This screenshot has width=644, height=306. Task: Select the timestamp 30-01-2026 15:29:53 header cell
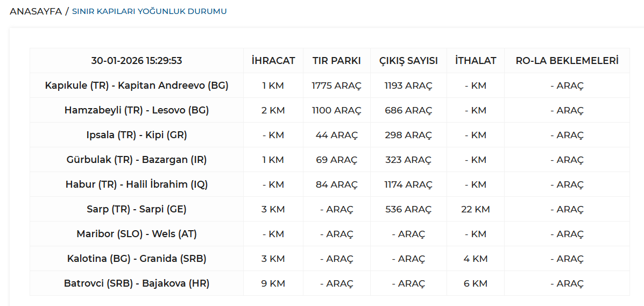137,61
